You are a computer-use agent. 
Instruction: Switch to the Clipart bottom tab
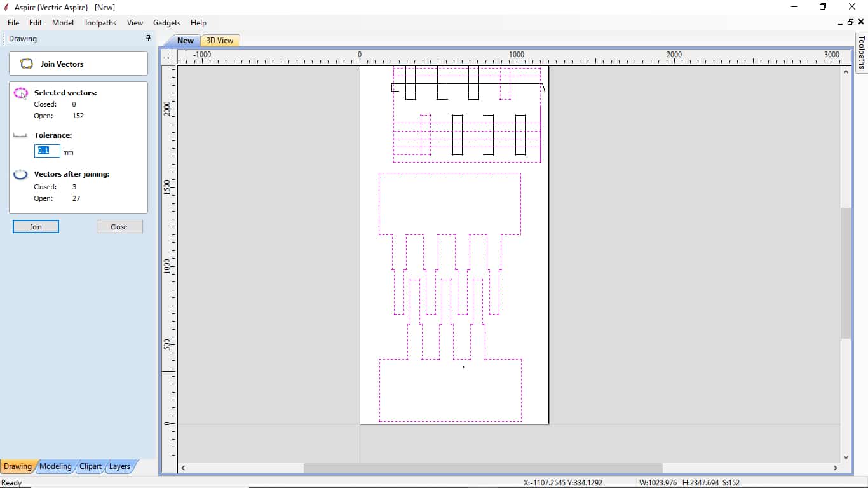coord(90,466)
